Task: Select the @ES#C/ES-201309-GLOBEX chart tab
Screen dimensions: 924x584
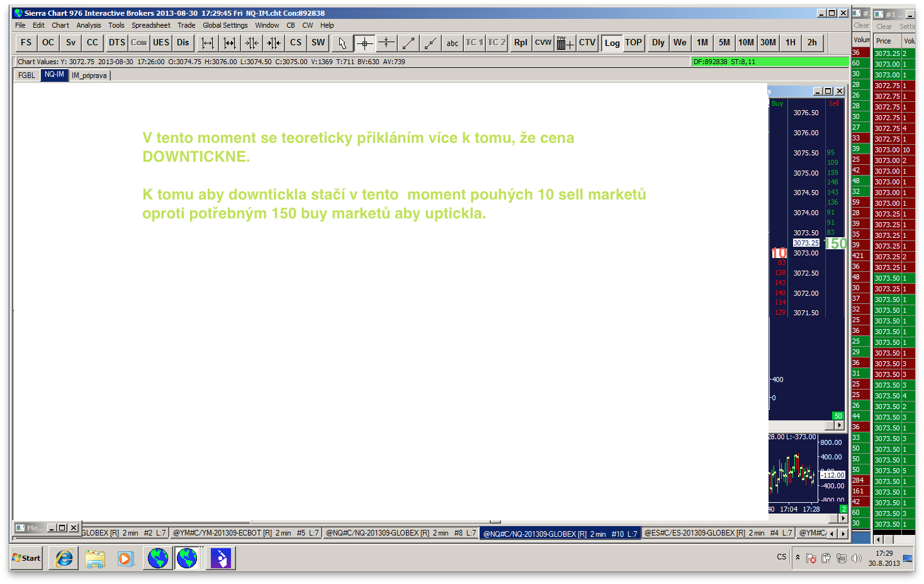Action: coord(718,533)
